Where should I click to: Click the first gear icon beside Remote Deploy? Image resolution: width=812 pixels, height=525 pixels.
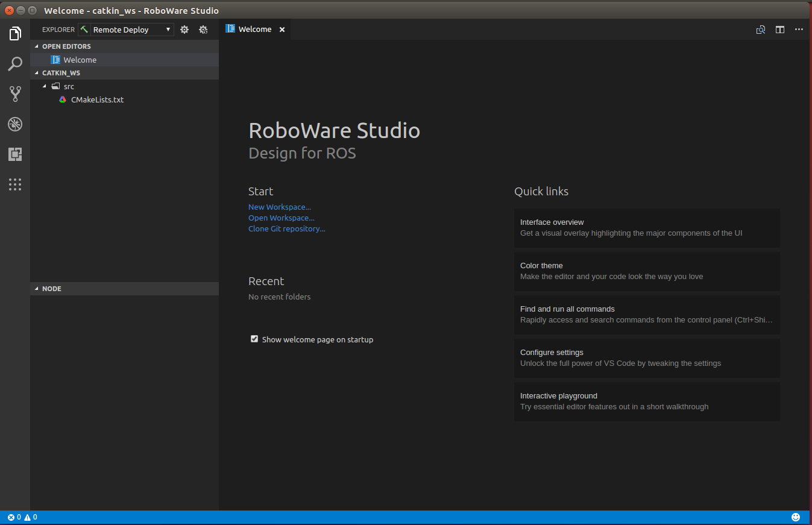184,30
